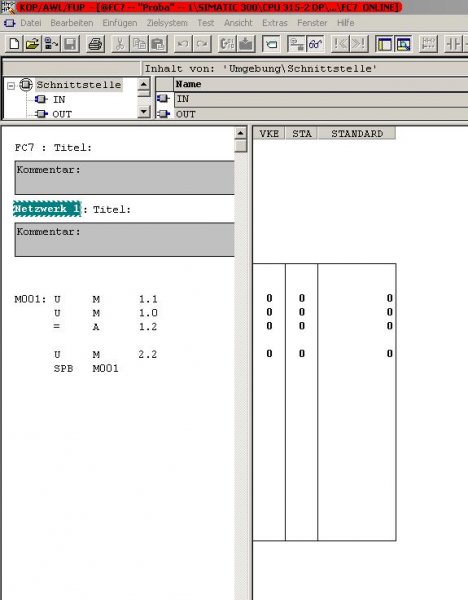468x600 pixels.
Task: Click the online connection toolbar icon
Action: click(296, 44)
